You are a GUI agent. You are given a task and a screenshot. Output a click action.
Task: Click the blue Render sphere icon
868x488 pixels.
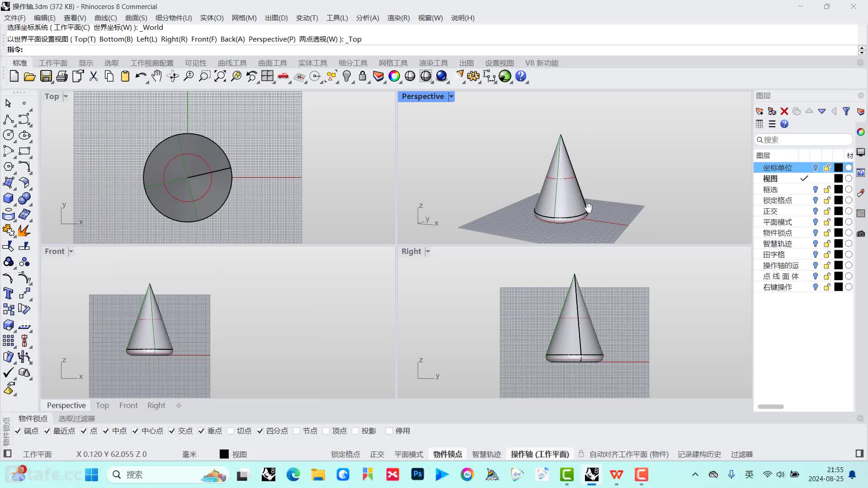442,76
